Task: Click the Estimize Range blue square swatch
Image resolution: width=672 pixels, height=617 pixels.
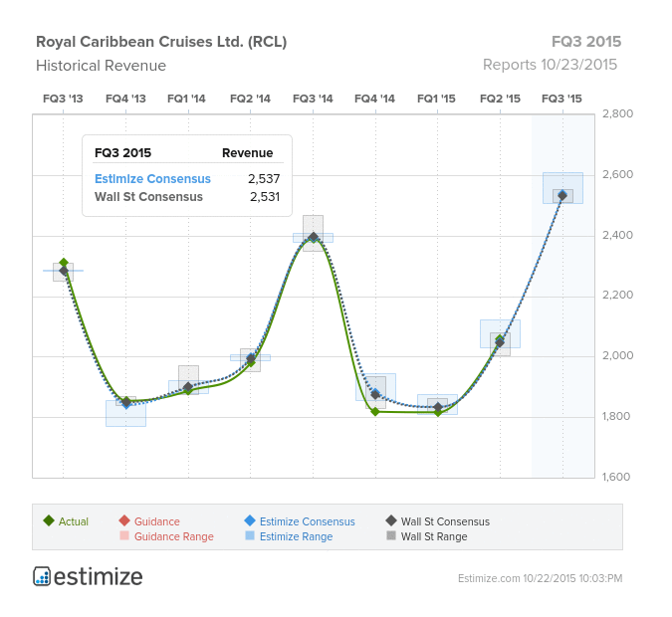Action: (250, 535)
